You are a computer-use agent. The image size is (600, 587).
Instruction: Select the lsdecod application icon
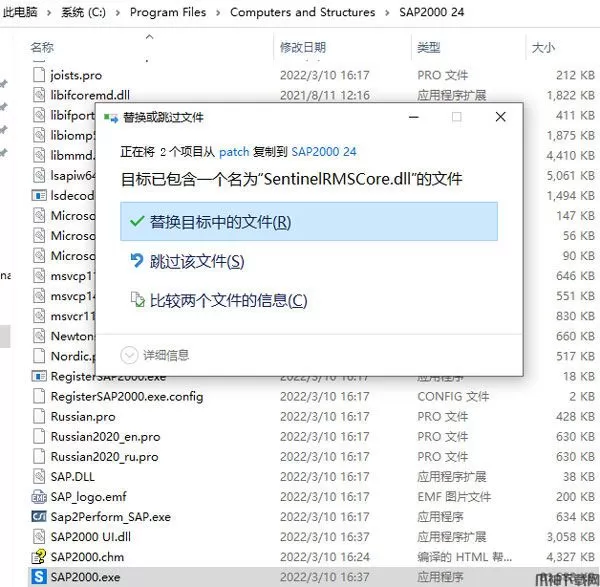click(39, 196)
